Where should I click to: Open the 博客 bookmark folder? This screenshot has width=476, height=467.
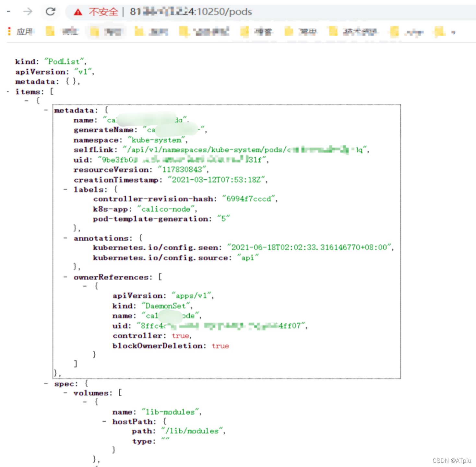tap(256, 31)
